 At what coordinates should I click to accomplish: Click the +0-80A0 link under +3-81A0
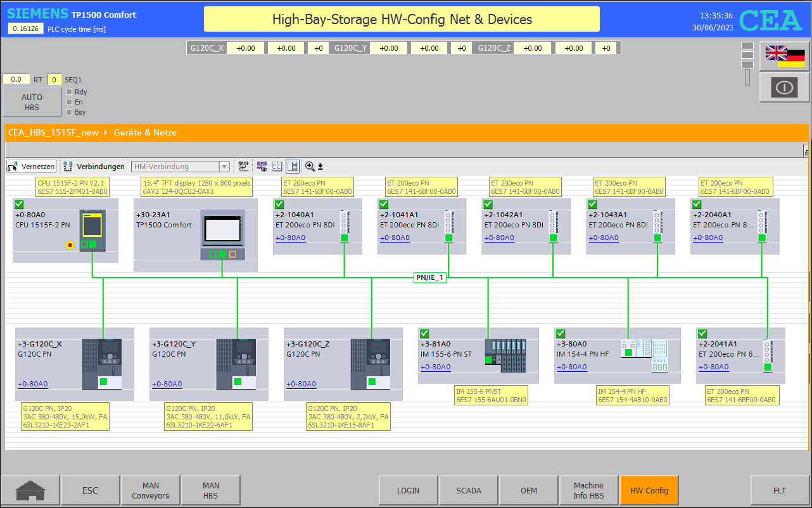click(x=435, y=367)
